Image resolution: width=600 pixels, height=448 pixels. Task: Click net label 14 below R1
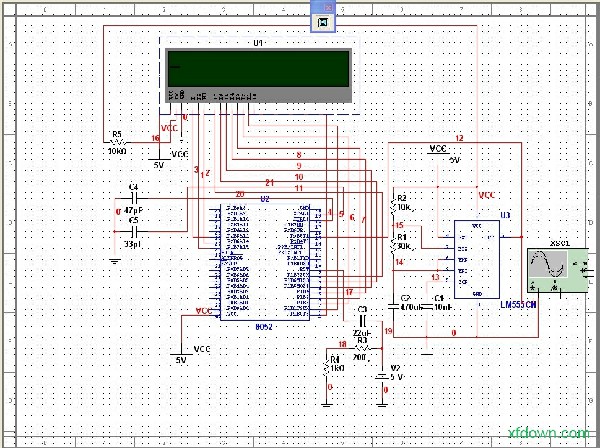pyautogui.click(x=399, y=262)
